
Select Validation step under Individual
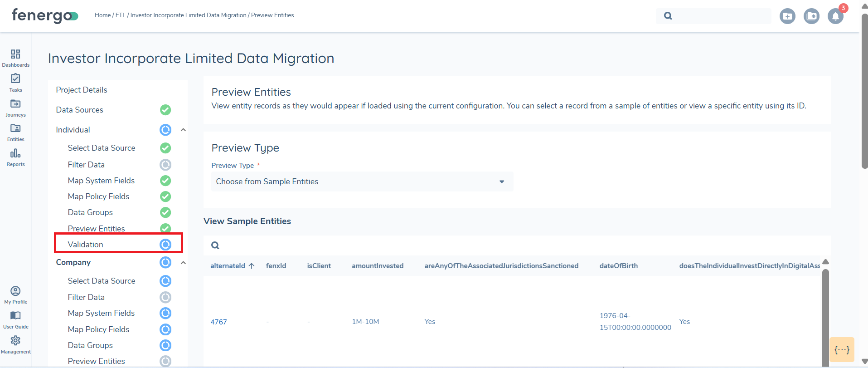point(86,245)
